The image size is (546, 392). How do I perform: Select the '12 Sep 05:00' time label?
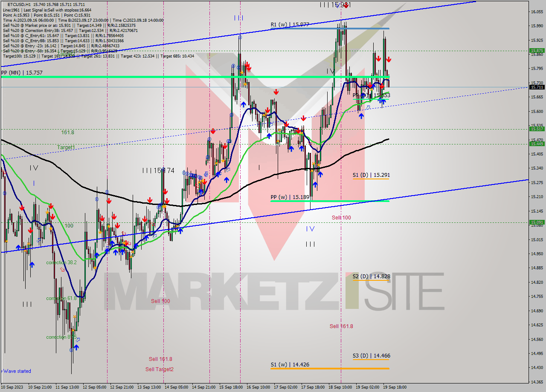click(94, 387)
